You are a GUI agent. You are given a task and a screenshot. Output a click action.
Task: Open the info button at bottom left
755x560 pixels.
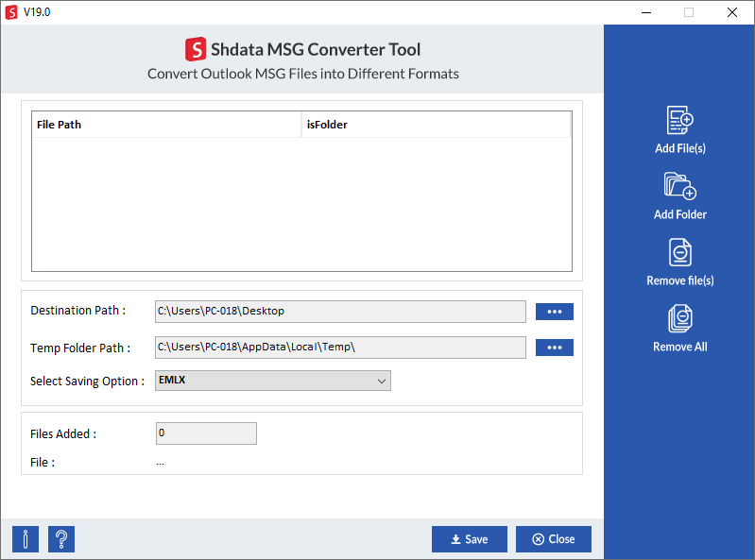pyautogui.click(x=25, y=539)
